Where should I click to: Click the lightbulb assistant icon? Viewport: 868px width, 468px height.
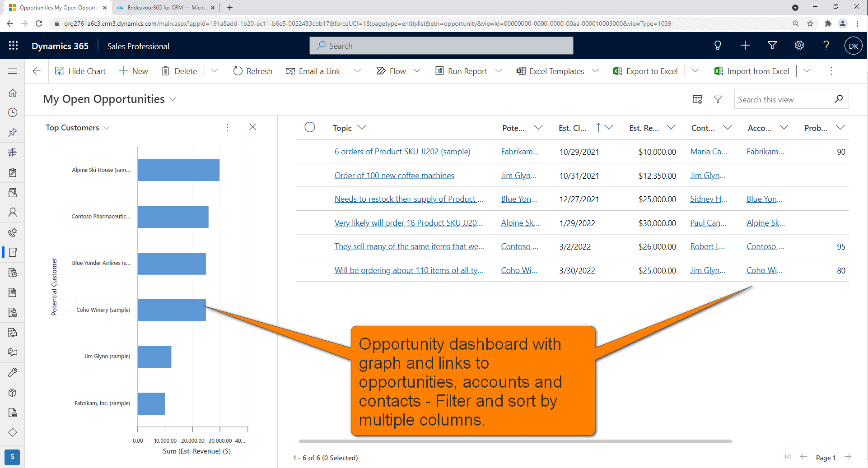[717, 46]
